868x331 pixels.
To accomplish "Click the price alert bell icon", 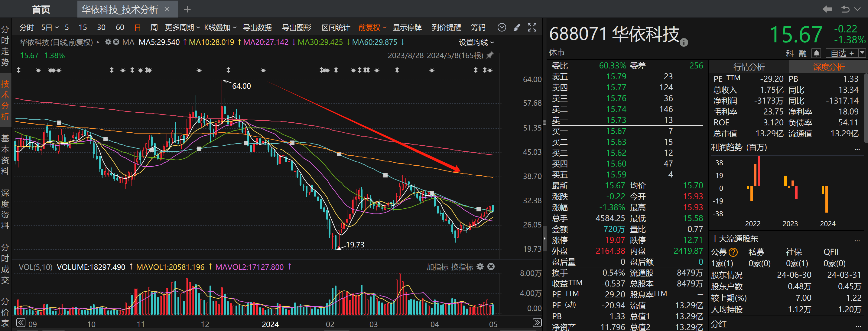I will tap(816, 53).
